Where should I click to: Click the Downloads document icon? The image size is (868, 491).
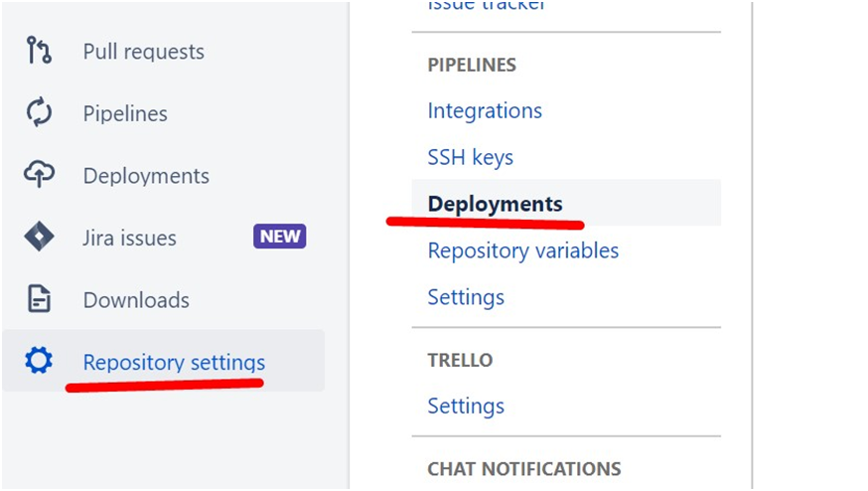click(38, 299)
